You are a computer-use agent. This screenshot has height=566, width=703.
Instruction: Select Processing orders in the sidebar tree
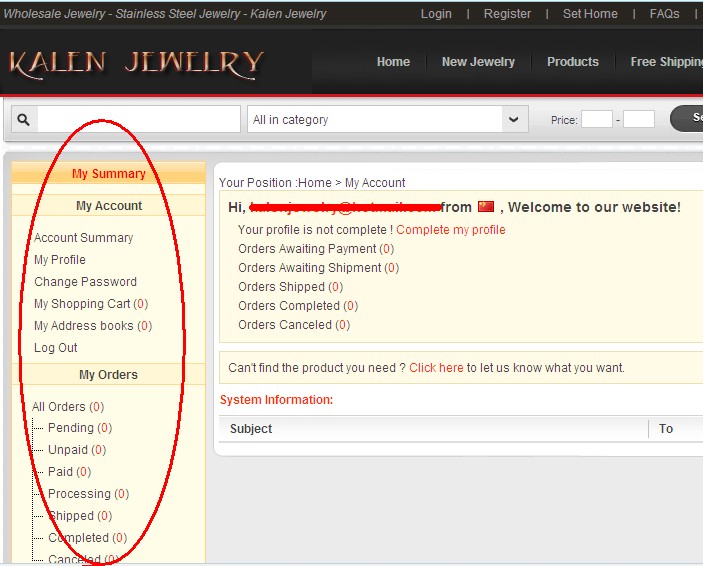[88, 494]
